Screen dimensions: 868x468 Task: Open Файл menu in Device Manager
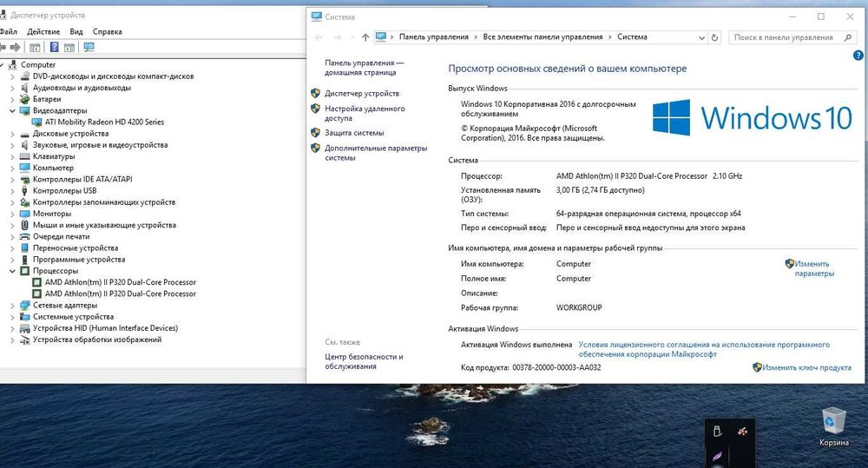coord(9,31)
